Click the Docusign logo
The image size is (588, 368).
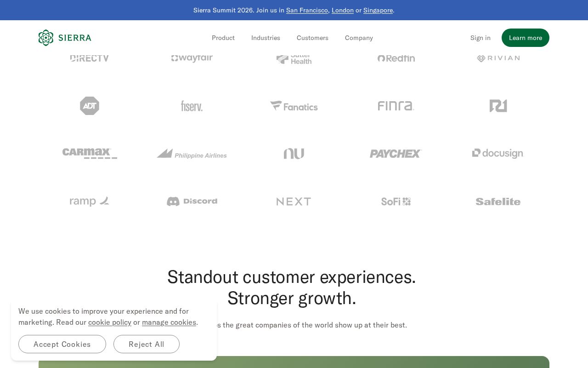498,154
